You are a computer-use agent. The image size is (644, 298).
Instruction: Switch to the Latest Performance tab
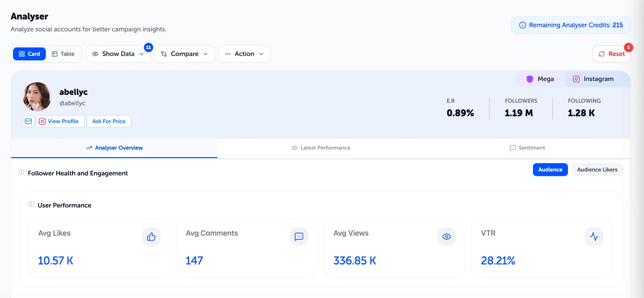click(x=321, y=148)
